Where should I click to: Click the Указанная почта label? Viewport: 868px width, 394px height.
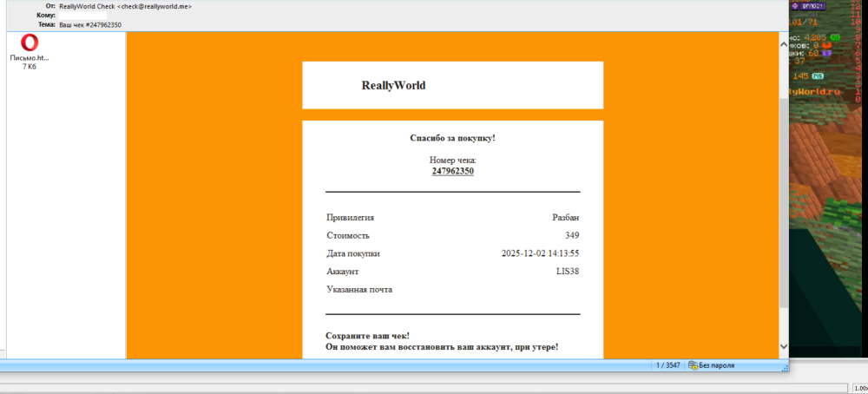coord(359,289)
